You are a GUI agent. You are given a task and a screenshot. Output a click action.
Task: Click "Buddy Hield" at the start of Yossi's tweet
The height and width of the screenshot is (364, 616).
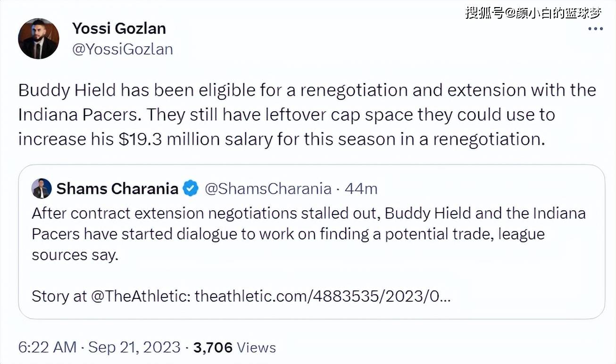pyautogui.click(x=67, y=90)
